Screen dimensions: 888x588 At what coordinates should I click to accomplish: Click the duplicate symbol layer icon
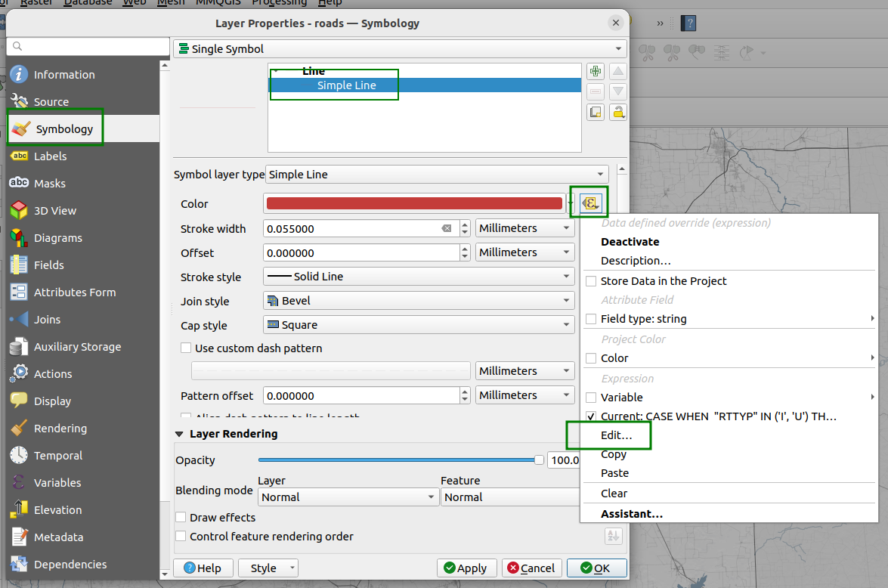pyautogui.click(x=596, y=112)
